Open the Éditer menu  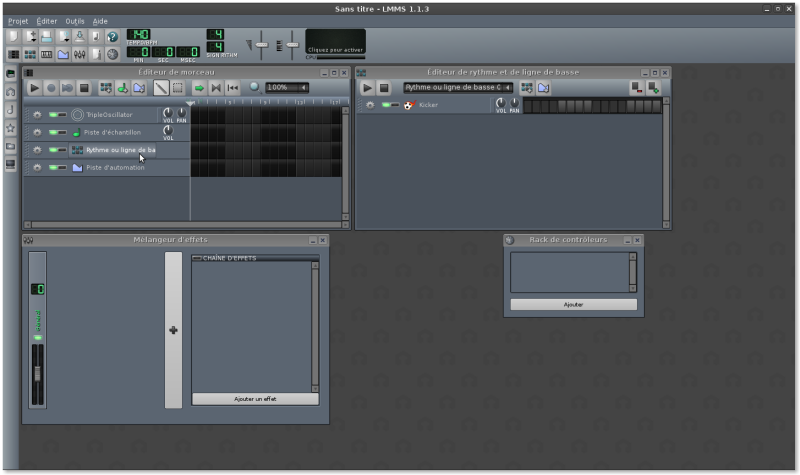[46, 21]
